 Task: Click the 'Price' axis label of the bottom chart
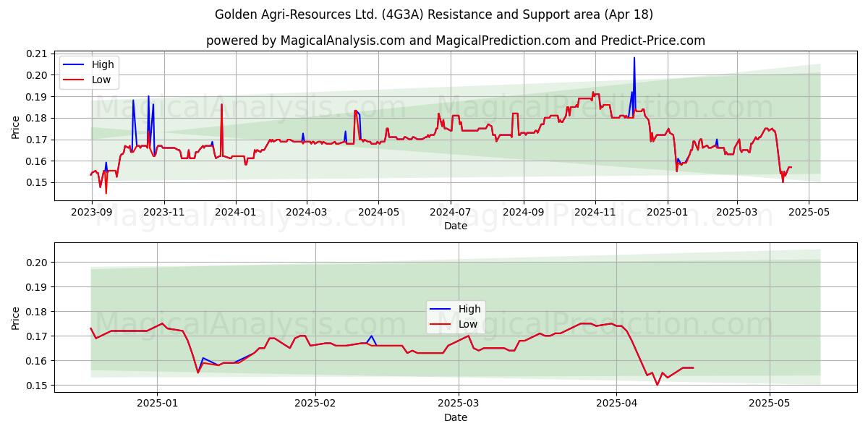click(15, 318)
